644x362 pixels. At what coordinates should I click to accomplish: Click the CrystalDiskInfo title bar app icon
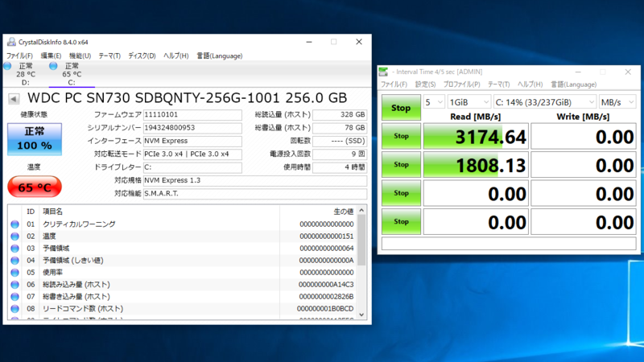(x=11, y=42)
